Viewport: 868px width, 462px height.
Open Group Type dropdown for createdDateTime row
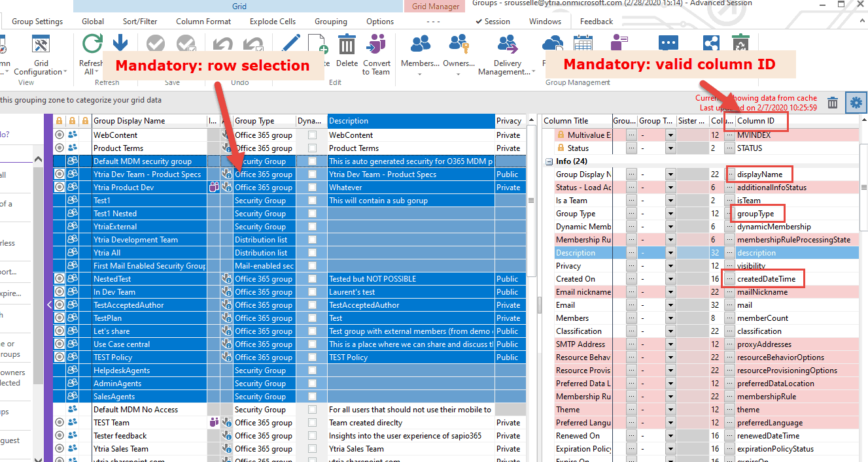tap(670, 279)
